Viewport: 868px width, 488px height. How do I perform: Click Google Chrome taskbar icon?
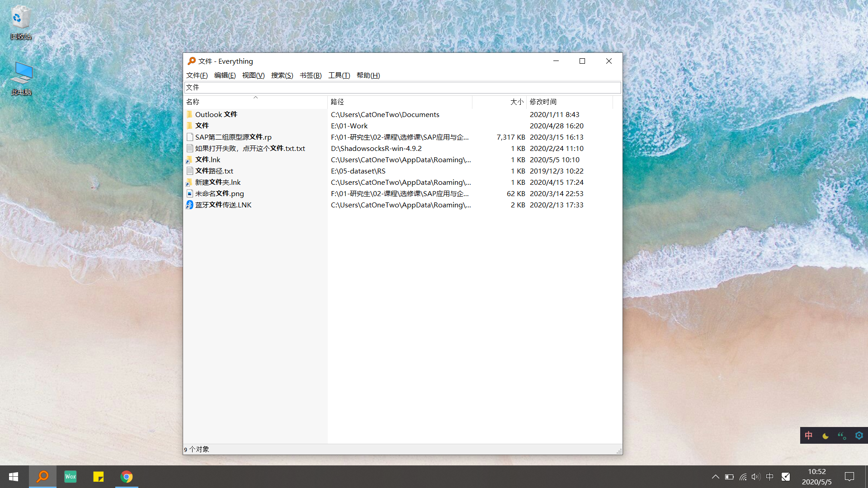(127, 477)
